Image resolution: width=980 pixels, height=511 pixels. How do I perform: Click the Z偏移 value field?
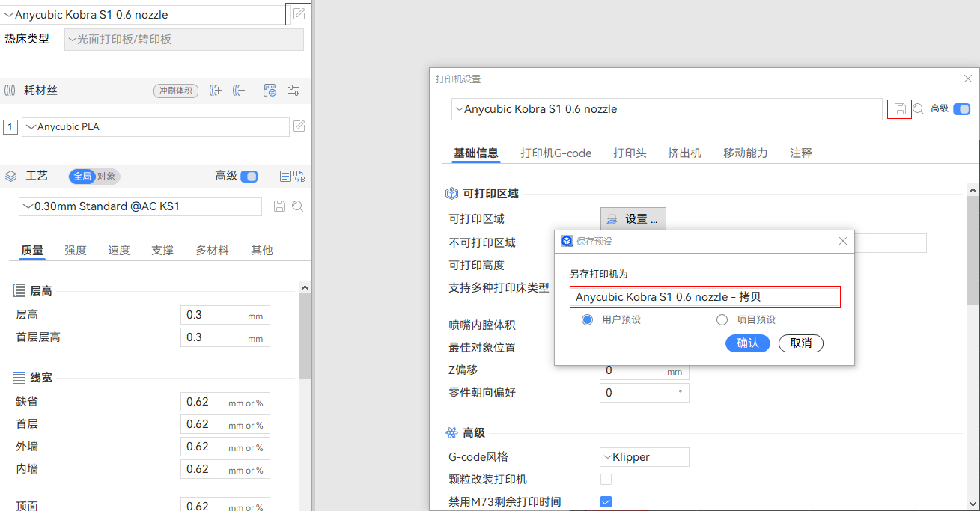tap(645, 370)
